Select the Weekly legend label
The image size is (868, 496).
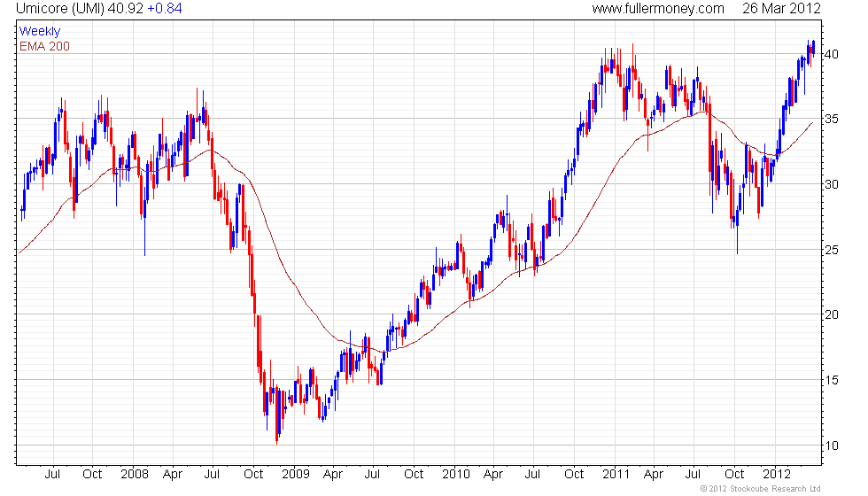click(39, 32)
